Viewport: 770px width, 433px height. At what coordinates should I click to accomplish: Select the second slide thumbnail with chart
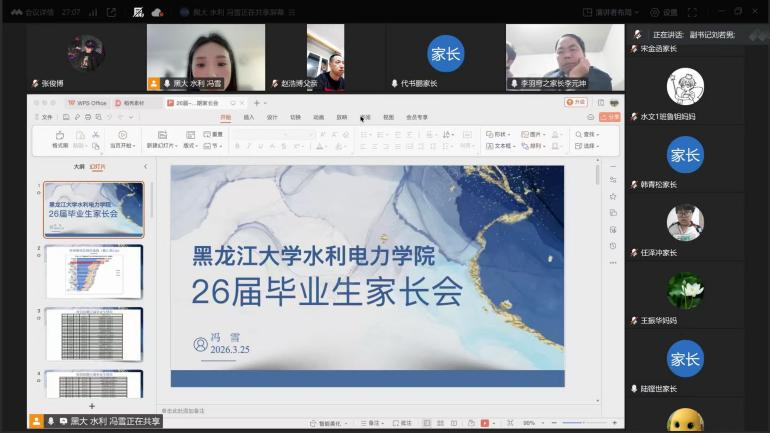click(93, 271)
